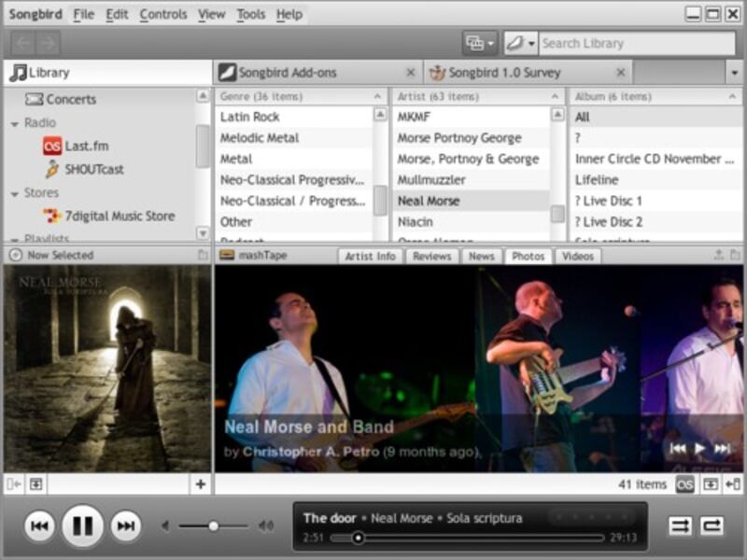Show the Videos tab in mashTape
Viewport: 747px width, 560px height.
click(577, 256)
